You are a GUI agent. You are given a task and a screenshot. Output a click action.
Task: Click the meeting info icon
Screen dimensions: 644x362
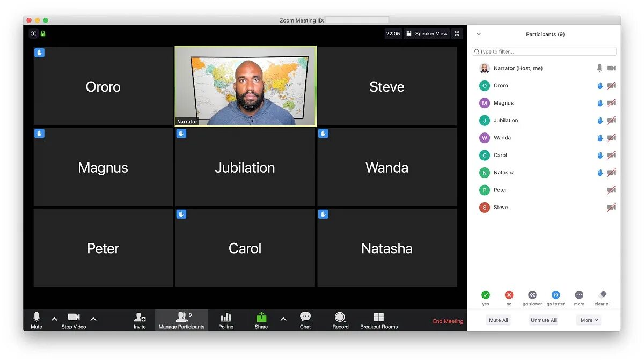click(x=33, y=34)
